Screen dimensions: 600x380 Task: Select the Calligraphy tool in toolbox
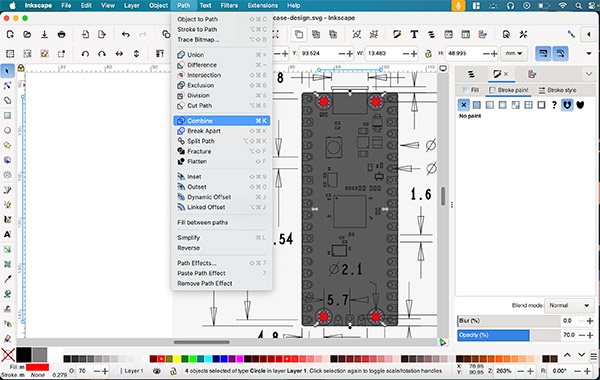(x=7, y=220)
